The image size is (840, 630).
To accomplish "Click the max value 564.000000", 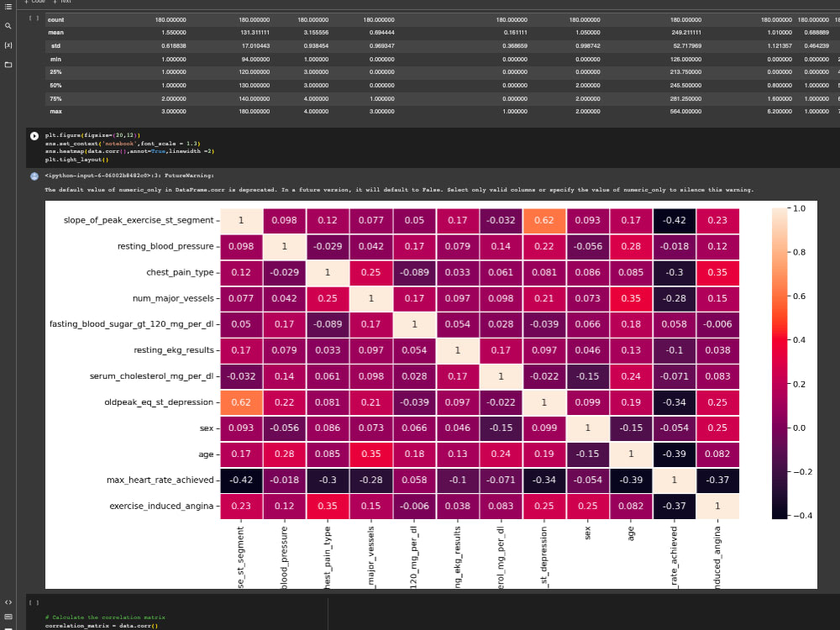I will pos(685,112).
